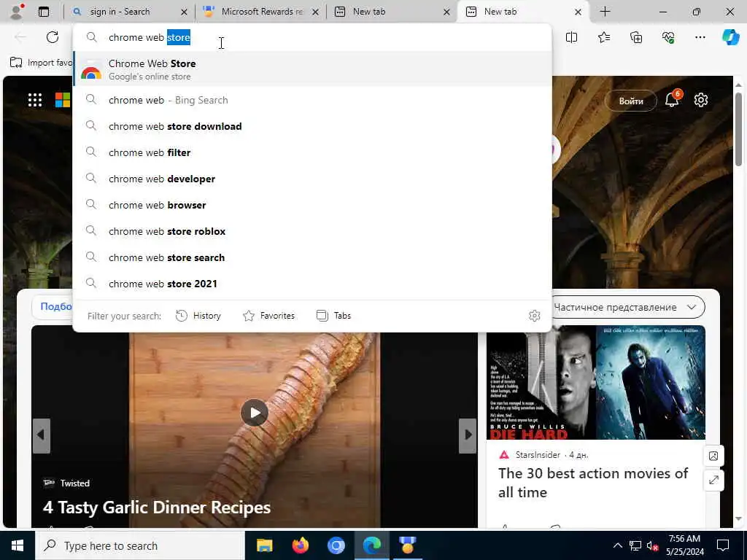Screen dimensions: 747x560
Task: Open the page settings gear icon
Action: tap(701, 100)
